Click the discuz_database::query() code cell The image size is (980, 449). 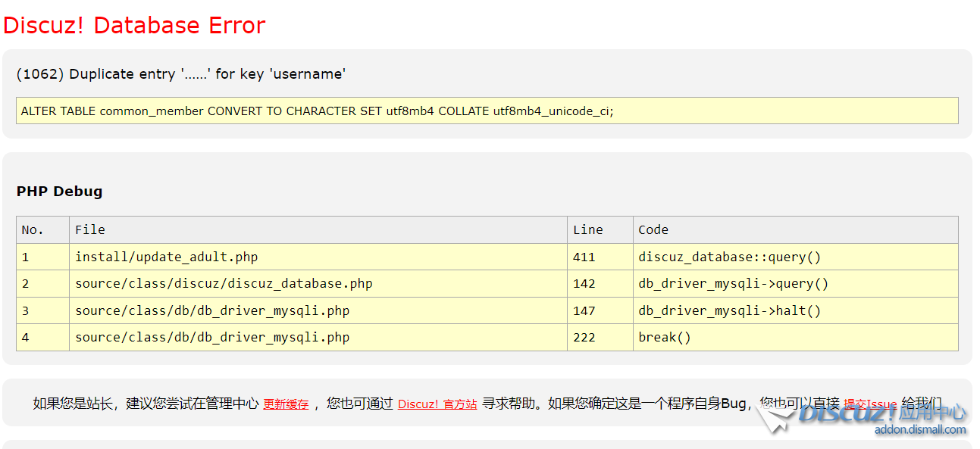coord(729,257)
